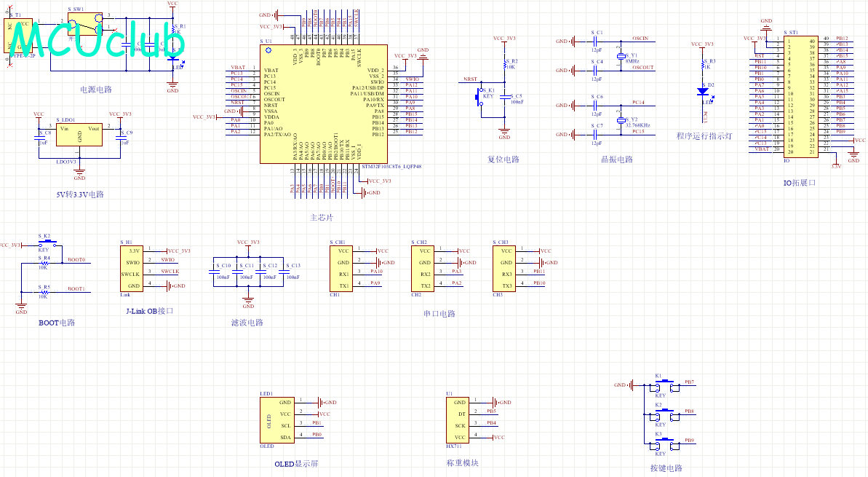Select the BOOT电路 label
This screenshot has width=868, height=477.
click(57, 323)
